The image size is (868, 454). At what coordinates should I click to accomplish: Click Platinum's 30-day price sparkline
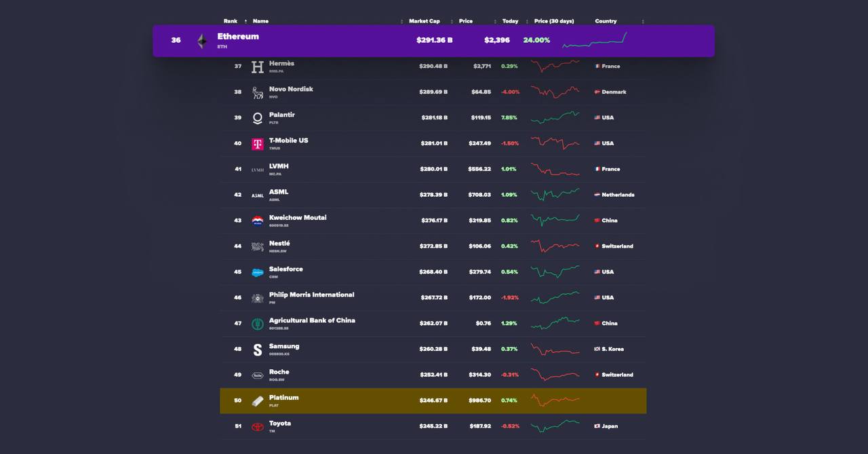coord(555,400)
